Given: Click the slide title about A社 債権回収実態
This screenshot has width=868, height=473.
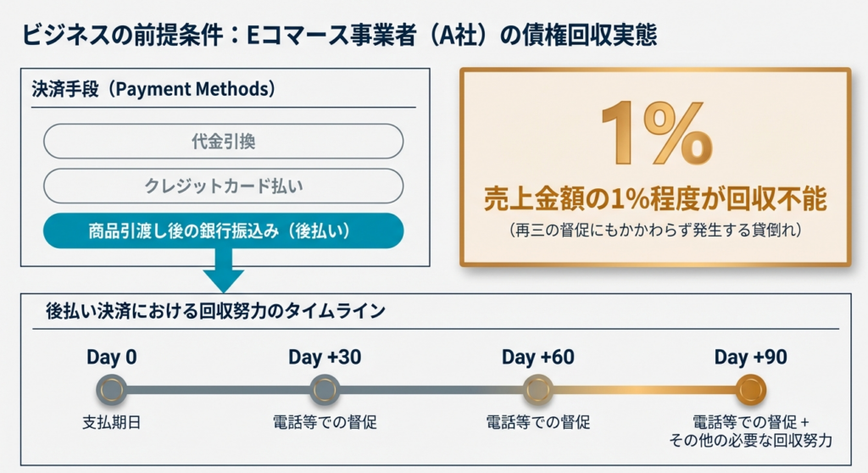Looking at the screenshot, I should [340, 35].
